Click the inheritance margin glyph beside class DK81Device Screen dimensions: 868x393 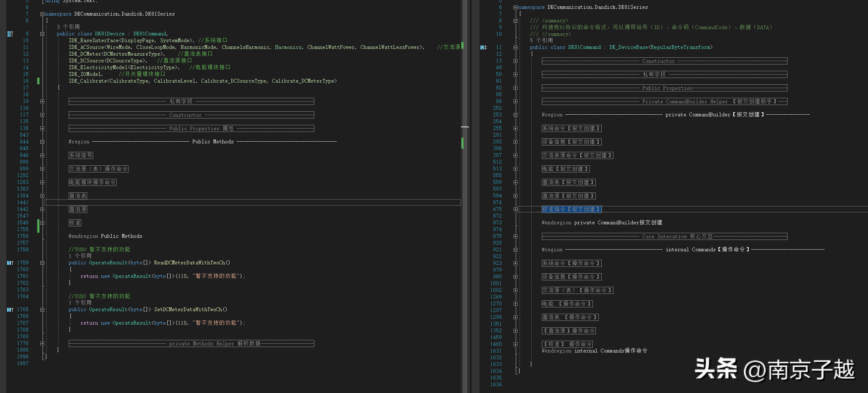pyautogui.click(x=10, y=34)
